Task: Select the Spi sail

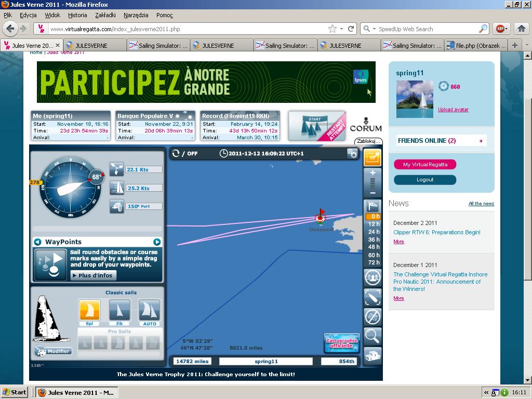Action: pos(89,311)
